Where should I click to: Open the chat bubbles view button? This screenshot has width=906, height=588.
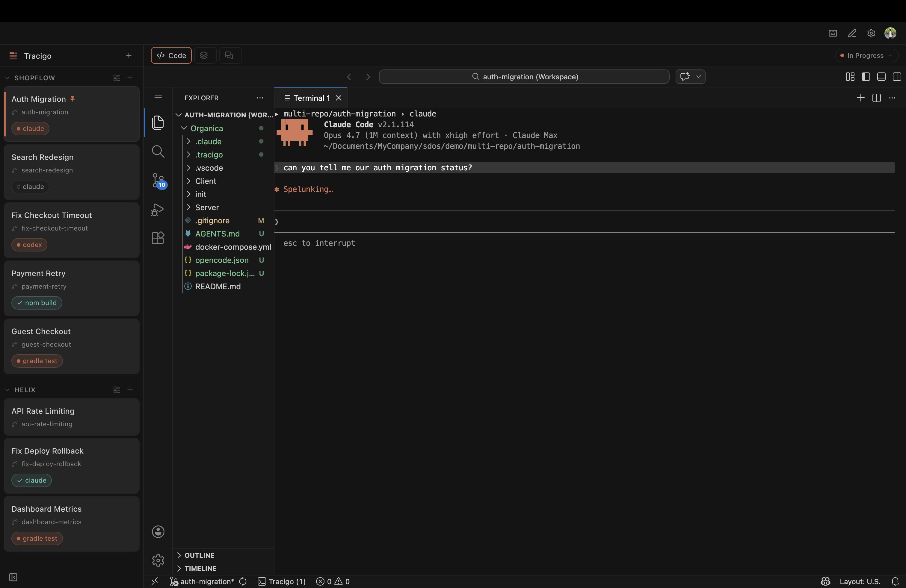click(x=230, y=55)
